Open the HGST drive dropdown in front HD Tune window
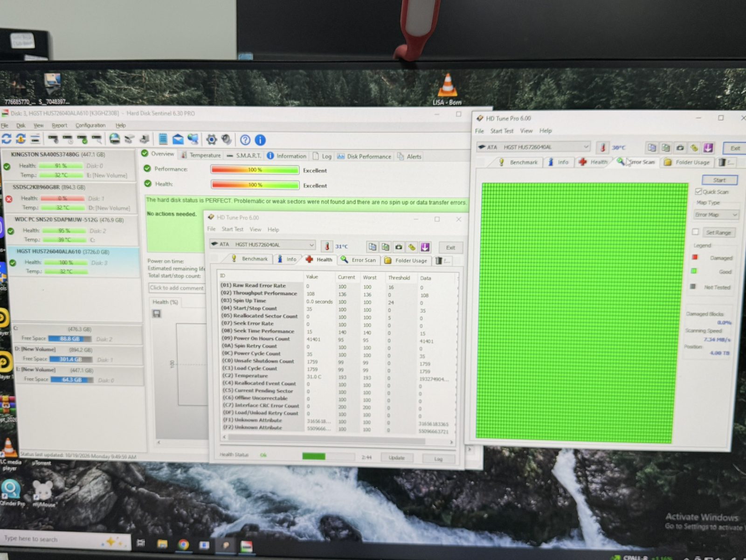 [262, 244]
